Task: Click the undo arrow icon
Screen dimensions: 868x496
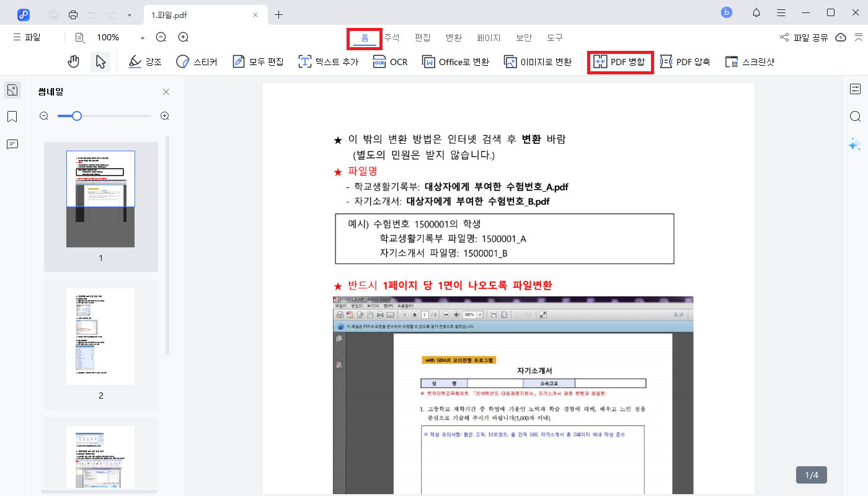Action: click(x=93, y=15)
